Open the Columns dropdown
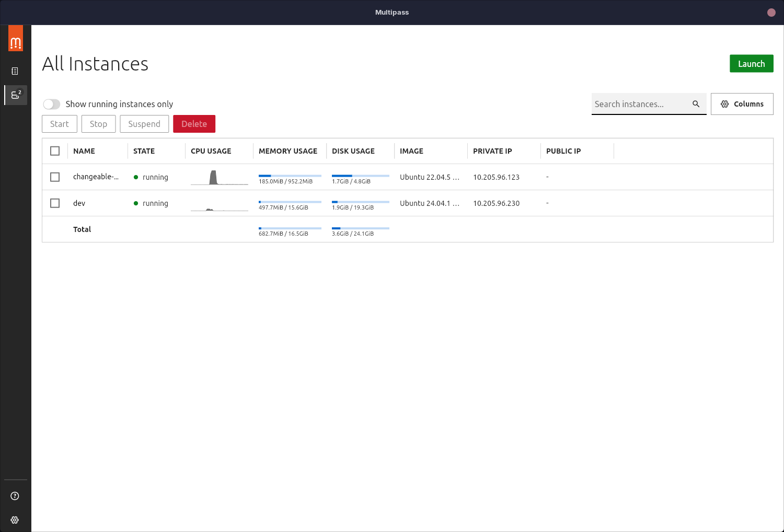 742,104
